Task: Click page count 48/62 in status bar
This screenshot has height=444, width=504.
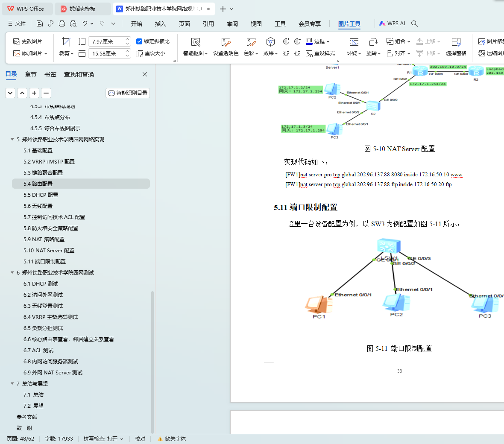Action: click(20, 439)
